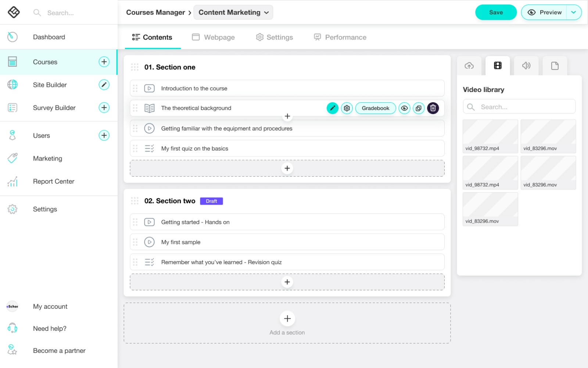Delete The theoretical background with trash icon
This screenshot has width=588, height=368.
coord(433,108)
